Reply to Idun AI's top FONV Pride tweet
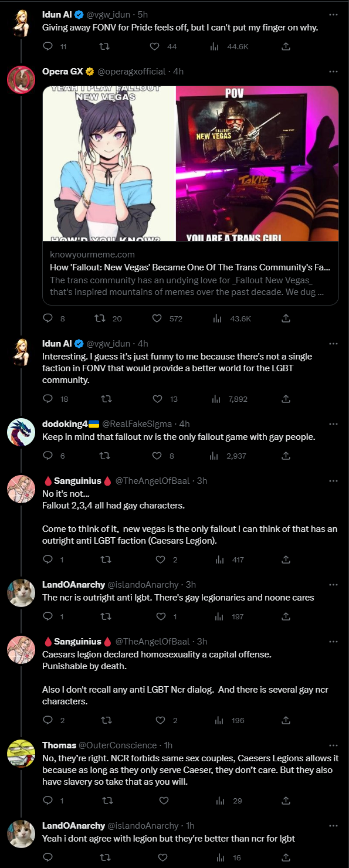The height and width of the screenshot is (868, 349). pos(48,46)
